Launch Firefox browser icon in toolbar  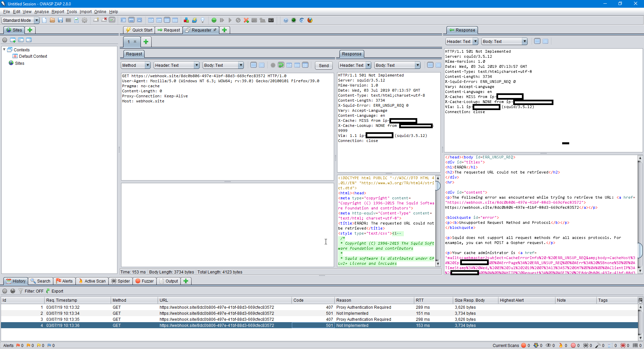(310, 20)
